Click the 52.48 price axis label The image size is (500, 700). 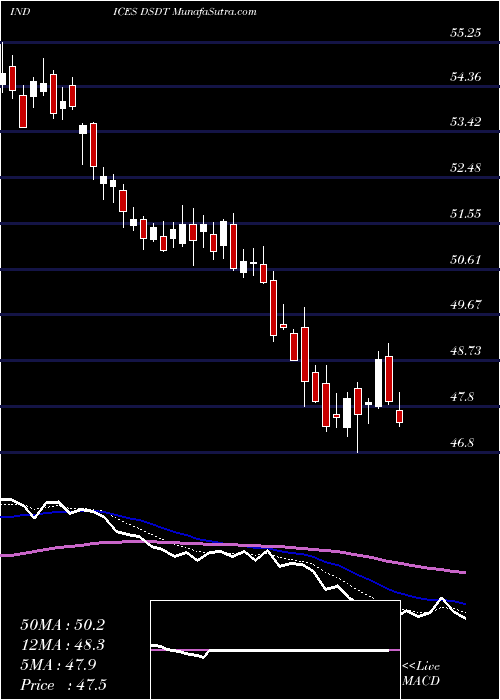pyautogui.click(x=466, y=168)
